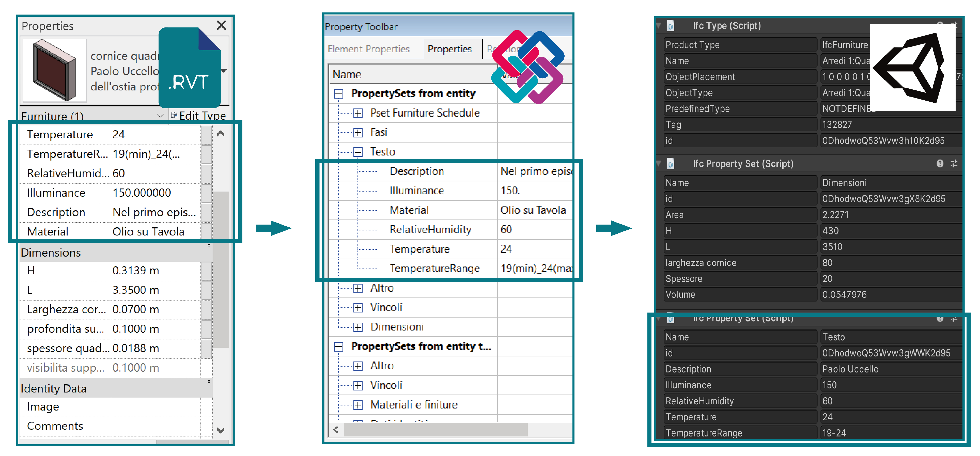The height and width of the screenshot is (456, 980).
Task: Expand the Pset Furniture Schedule node
Action: pos(357,113)
